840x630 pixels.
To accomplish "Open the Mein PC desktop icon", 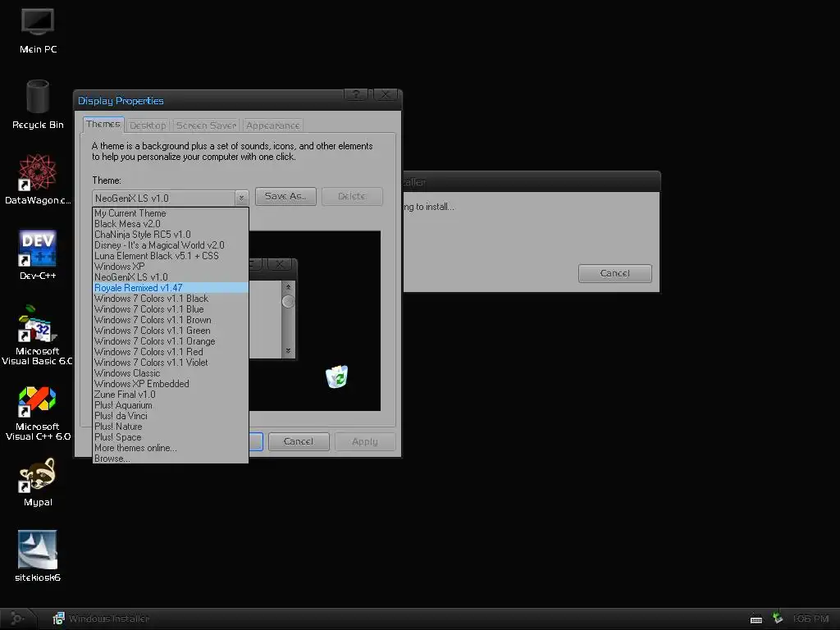I will 38,32.
